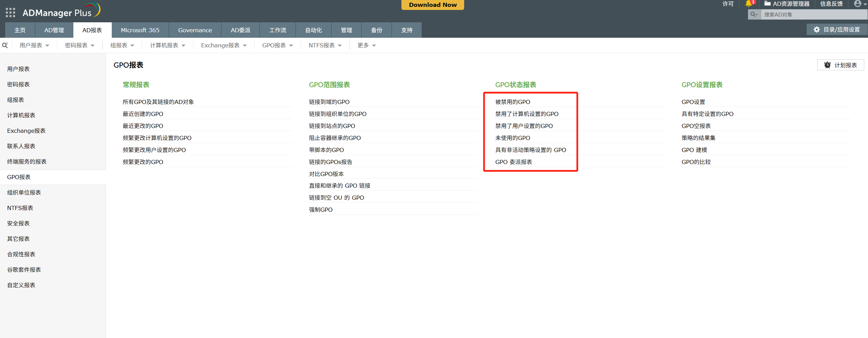Screen dimensions: 868x338
Task: Open the GPO设置 report
Action: point(693,102)
